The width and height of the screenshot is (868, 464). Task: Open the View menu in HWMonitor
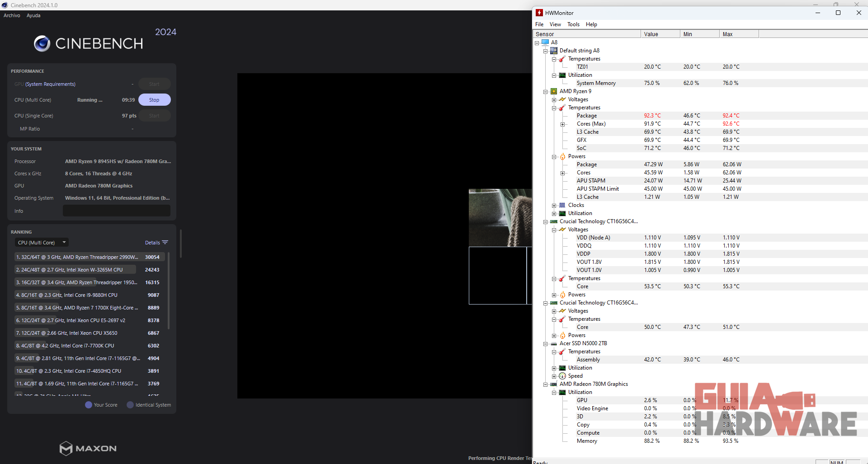[x=555, y=24]
